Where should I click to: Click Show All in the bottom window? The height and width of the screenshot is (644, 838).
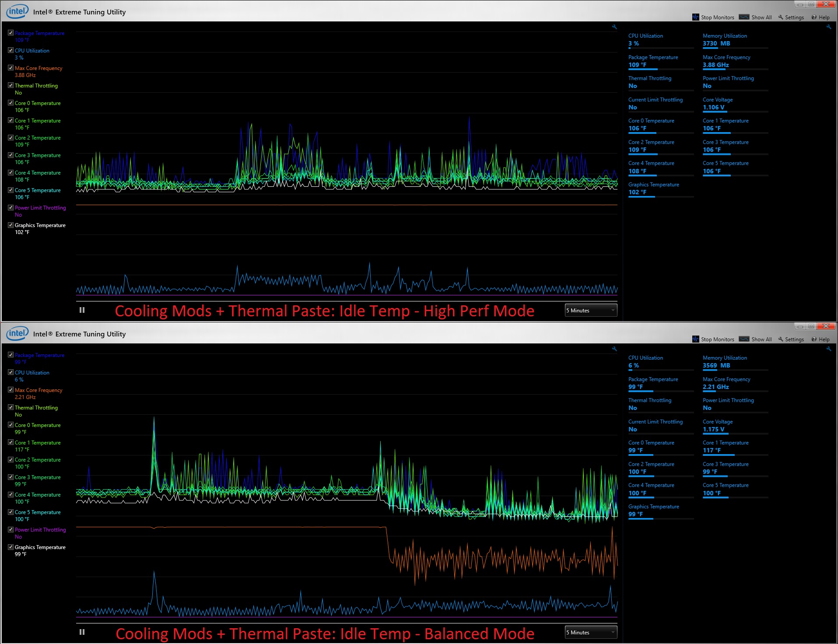755,339
